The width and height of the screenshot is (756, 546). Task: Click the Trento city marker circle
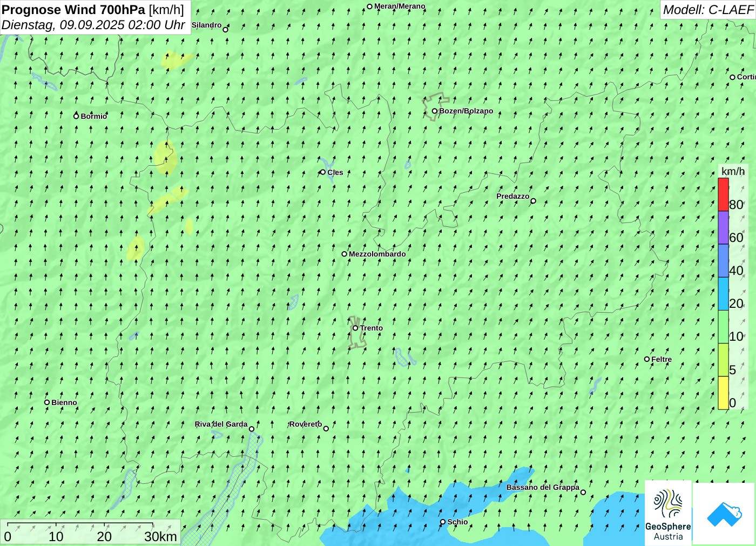[355, 328]
